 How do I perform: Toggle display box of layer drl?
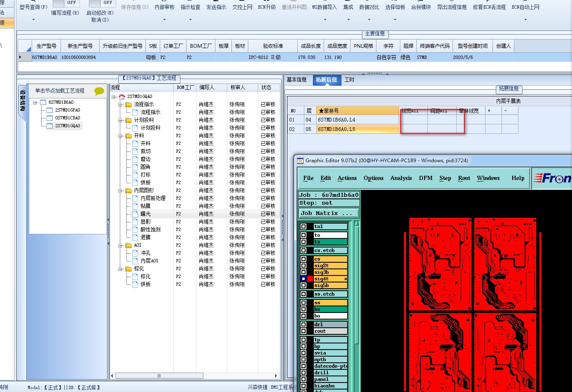click(x=304, y=324)
